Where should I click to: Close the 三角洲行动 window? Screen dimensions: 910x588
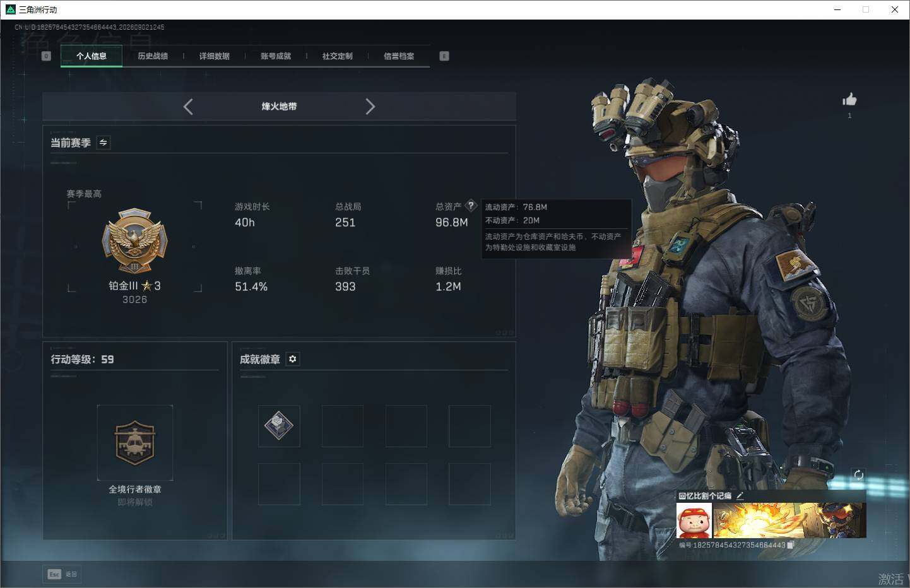[x=895, y=9]
